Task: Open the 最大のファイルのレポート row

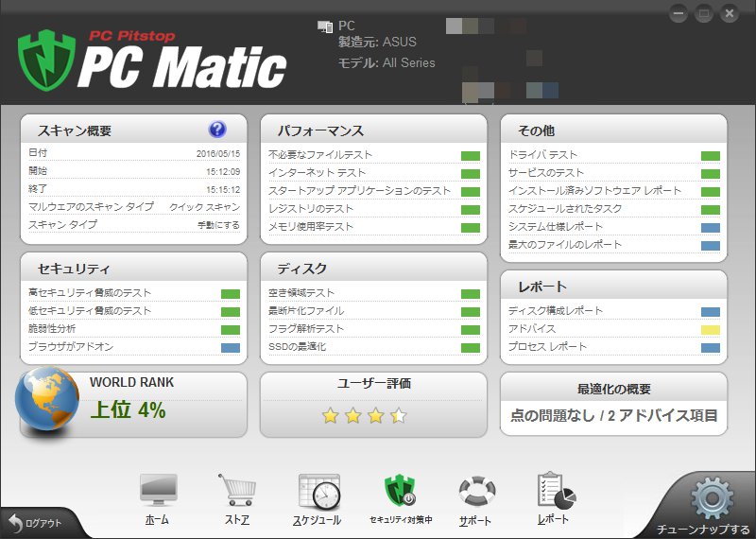Action: [613, 245]
